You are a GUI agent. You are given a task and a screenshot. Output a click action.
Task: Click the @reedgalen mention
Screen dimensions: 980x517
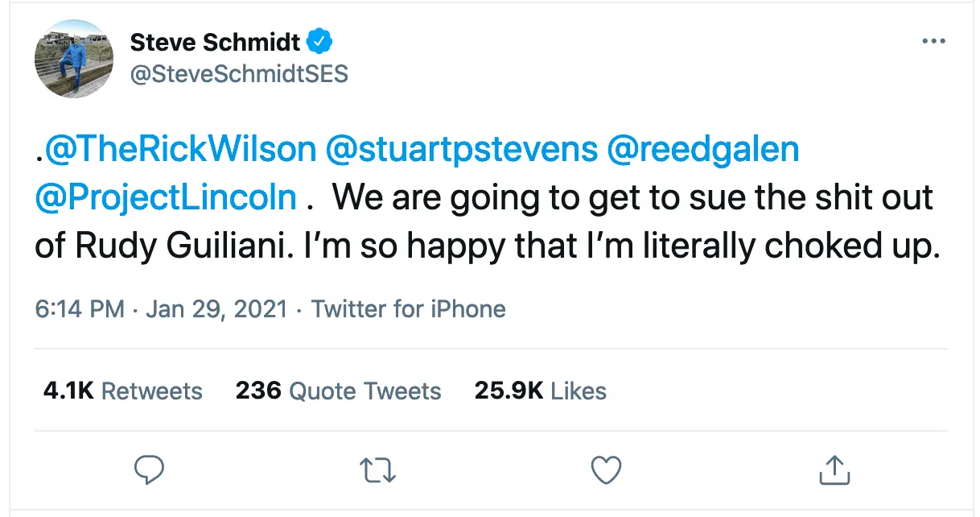click(x=704, y=151)
